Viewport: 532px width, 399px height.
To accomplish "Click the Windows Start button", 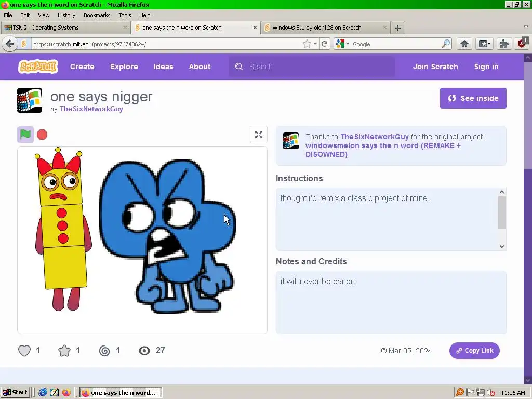I will point(16,393).
